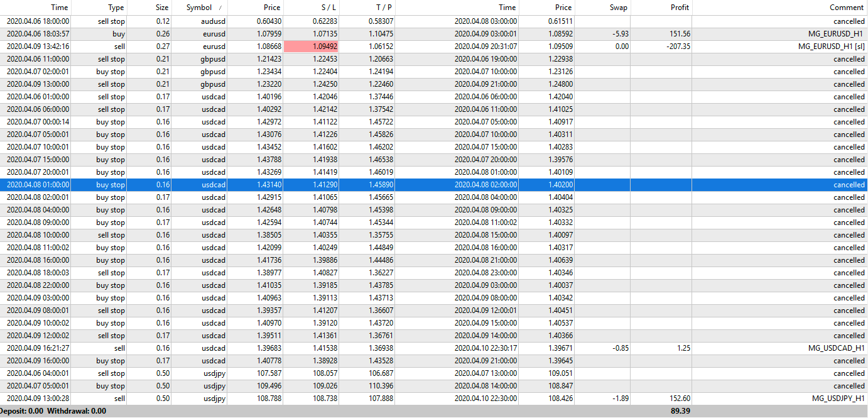868x418 pixels.
Task: Select the 1.39683 usdcad sell price
Action: coord(269,348)
